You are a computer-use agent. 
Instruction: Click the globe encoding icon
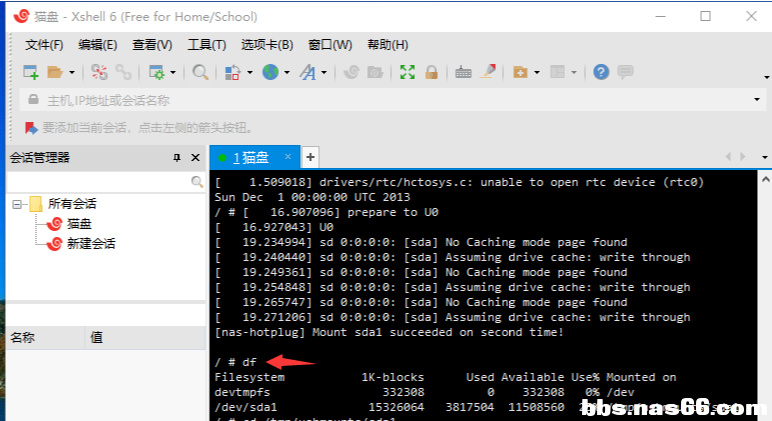pos(270,72)
